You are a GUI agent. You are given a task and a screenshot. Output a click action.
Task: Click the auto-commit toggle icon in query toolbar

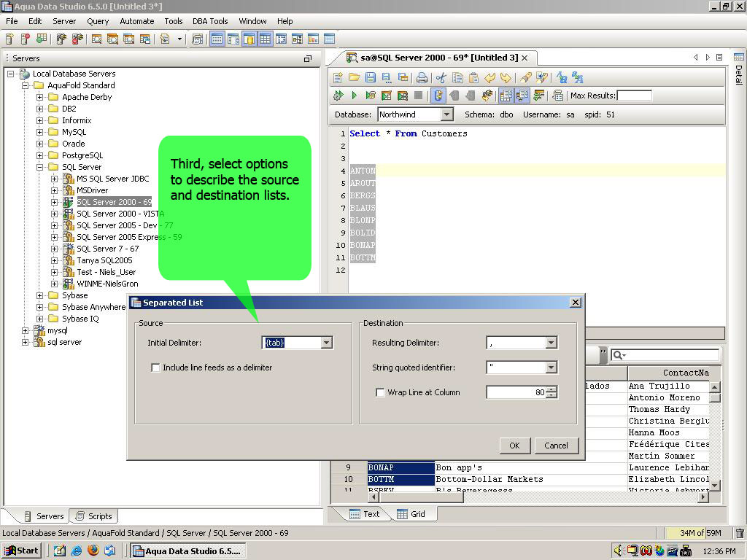(438, 96)
